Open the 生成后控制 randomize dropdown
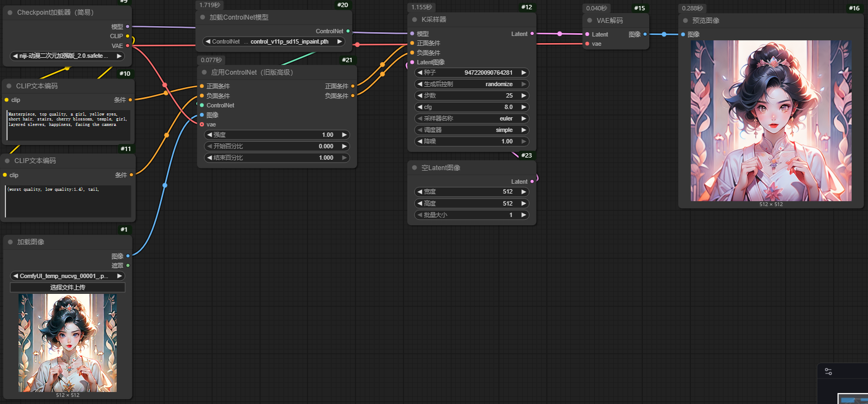The height and width of the screenshot is (404, 868). tap(472, 84)
